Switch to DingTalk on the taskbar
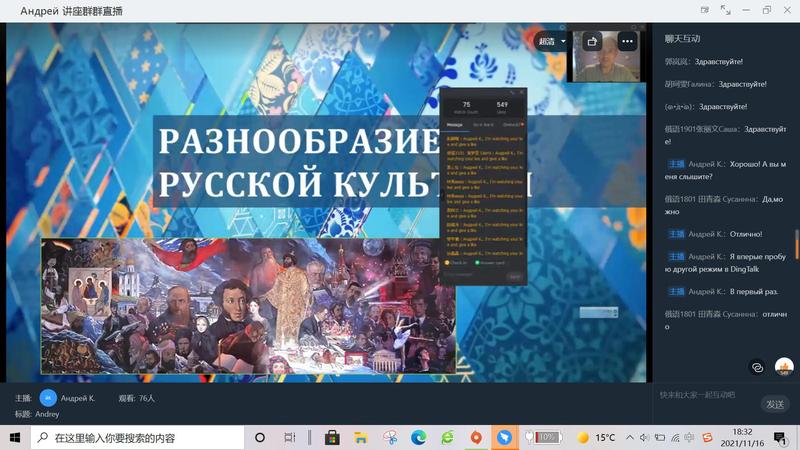Viewport: 800px width, 450px height. pos(505,438)
